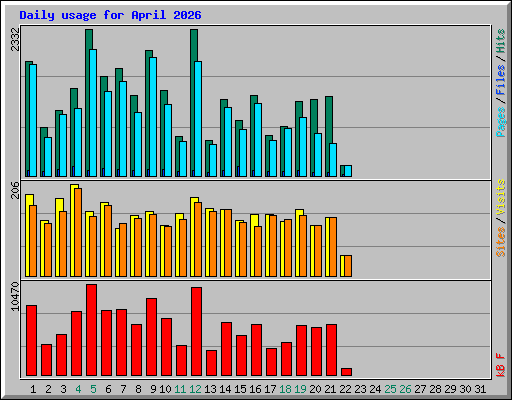The width and height of the screenshot is (512, 400).
Task: Click day 5 on the x-axis
Action: (x=93, y=389)
